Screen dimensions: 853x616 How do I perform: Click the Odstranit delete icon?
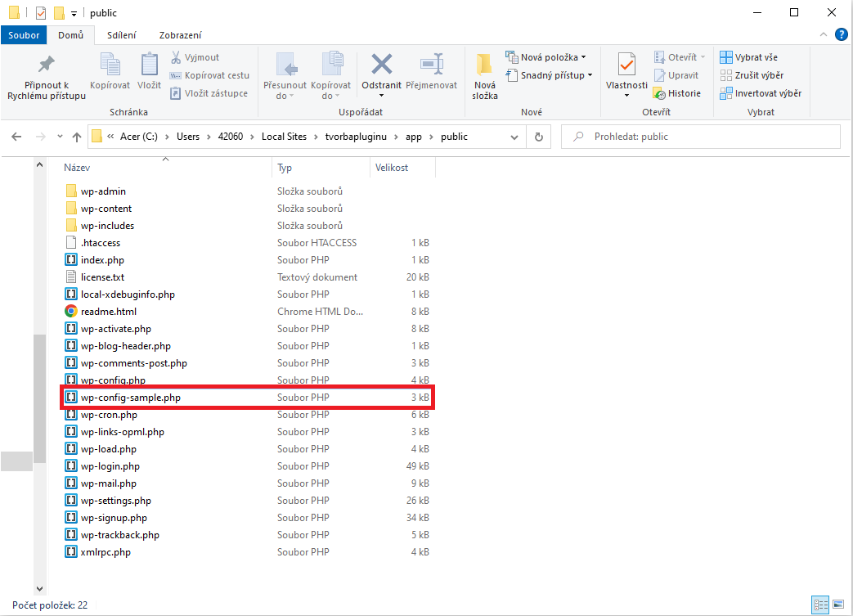(381, 65)
